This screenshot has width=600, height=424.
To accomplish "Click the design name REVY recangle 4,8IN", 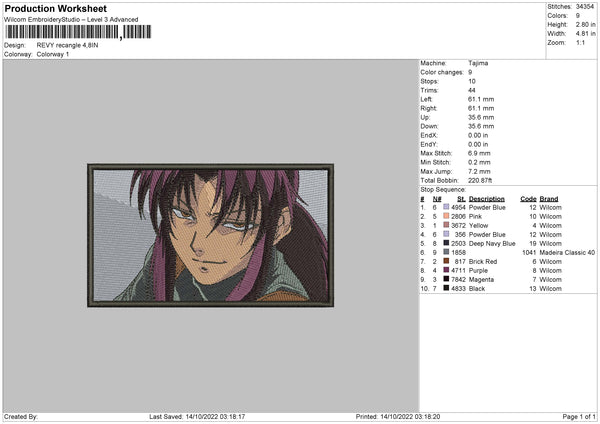I will [67, 45].
